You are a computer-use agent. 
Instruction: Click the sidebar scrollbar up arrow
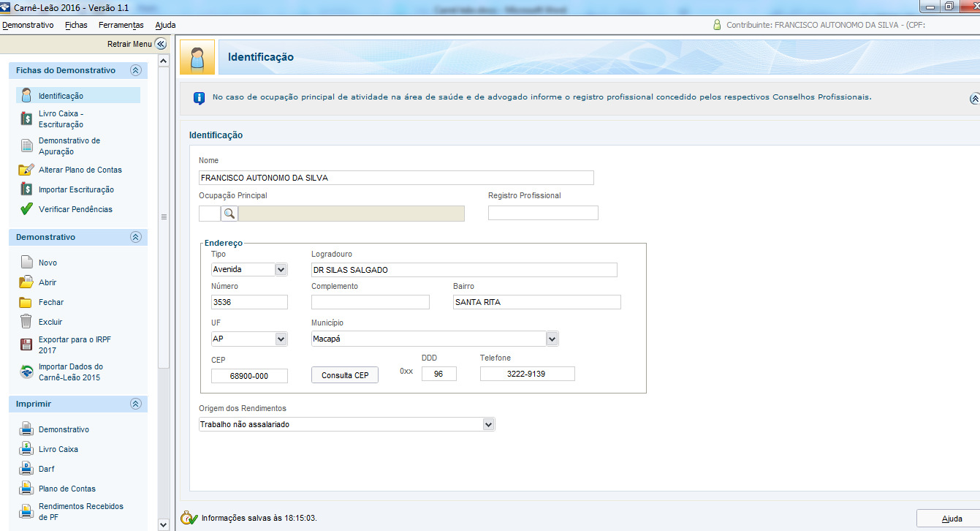pyautogui.click(x=164, y=60)
